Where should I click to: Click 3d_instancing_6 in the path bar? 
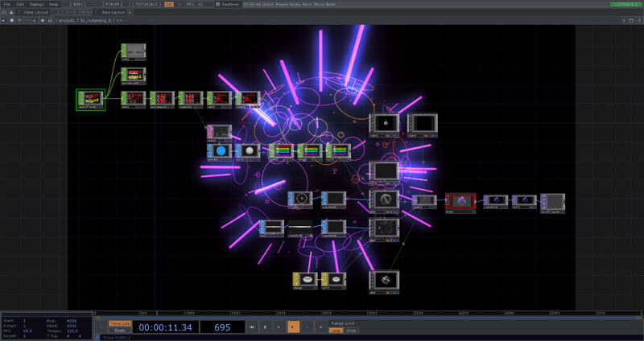95,20
